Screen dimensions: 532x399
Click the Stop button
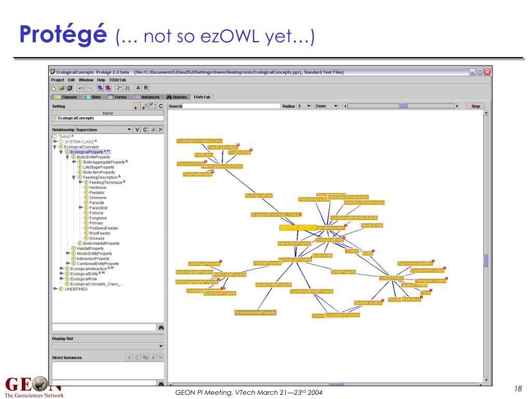click(476, 106)
